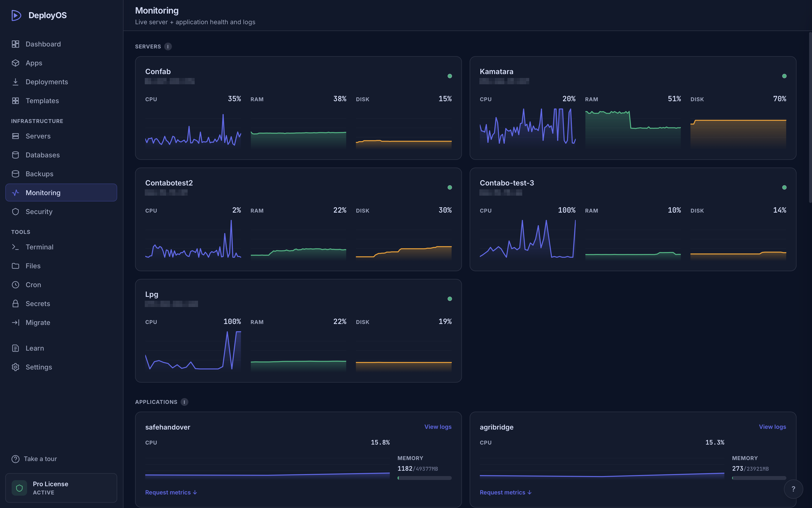Viewport: 812px width, 508px height.
Task: Click the Servers rack icon
Action: coord(15,136)
